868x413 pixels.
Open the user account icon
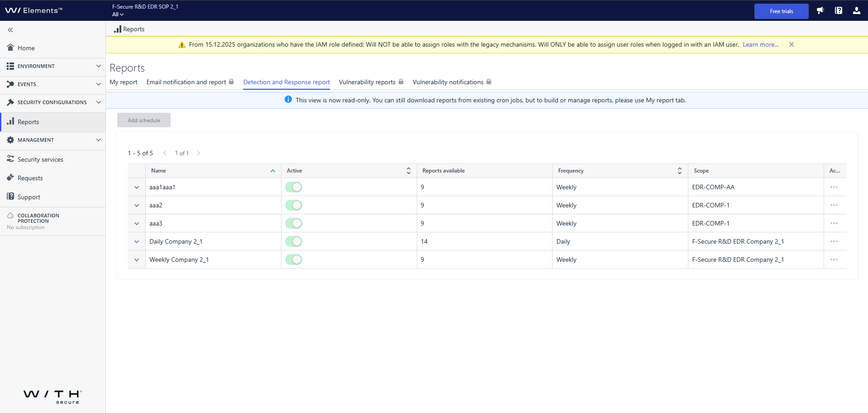[x=857, y=11]
